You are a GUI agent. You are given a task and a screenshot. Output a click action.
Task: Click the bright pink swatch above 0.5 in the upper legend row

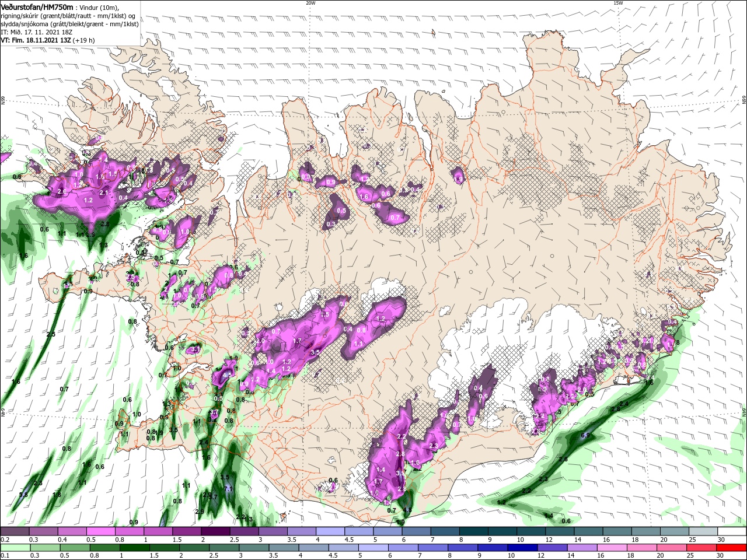coord(100,531)
